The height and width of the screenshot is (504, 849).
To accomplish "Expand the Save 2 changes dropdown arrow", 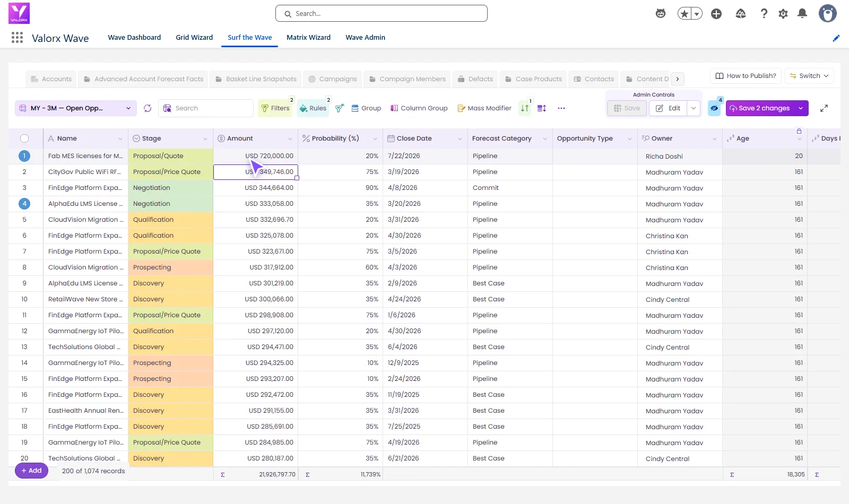I will pyautogui.click(x=801, y=108).
